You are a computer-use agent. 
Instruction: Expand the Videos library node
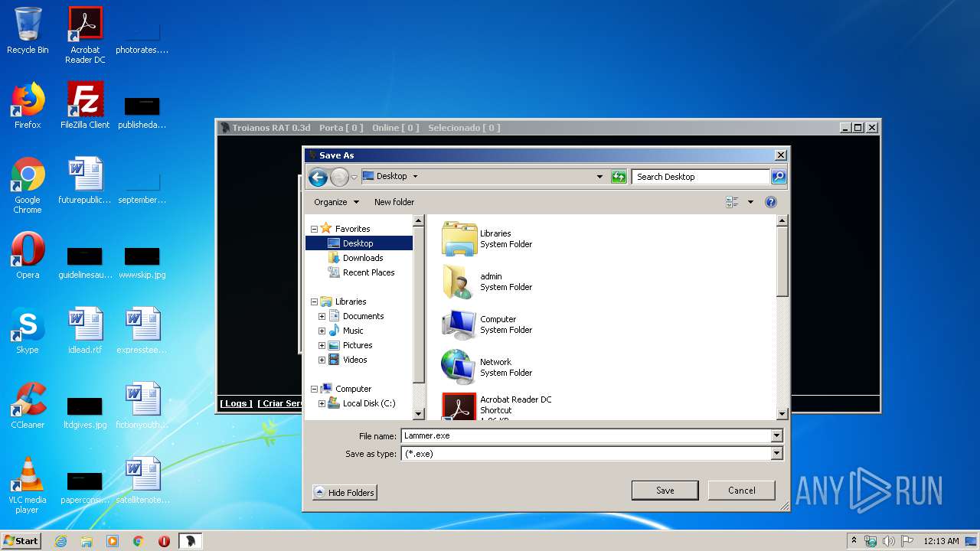(322, 360)
